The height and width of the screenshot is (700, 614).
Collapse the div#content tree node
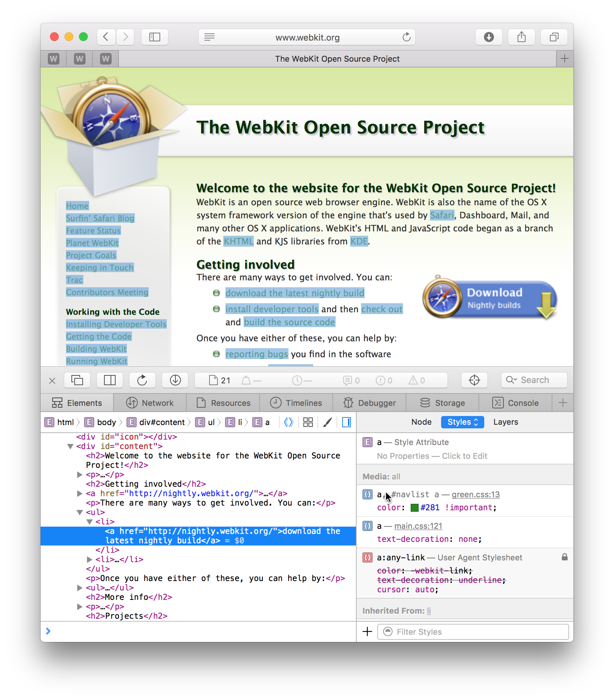pos(70,446)
